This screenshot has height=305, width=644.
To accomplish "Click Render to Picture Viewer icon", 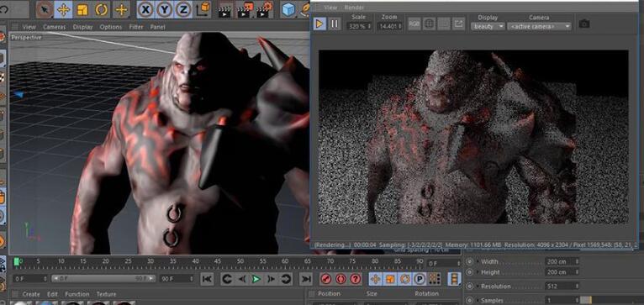I will tap(245, 10).
